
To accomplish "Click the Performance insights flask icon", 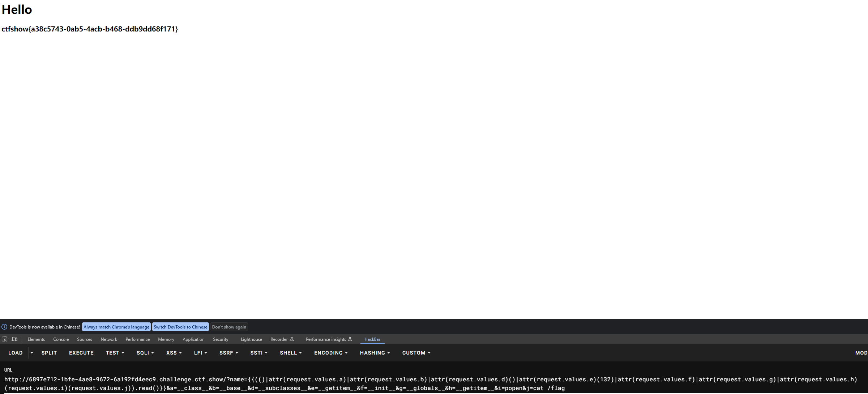I will point(350,339).
